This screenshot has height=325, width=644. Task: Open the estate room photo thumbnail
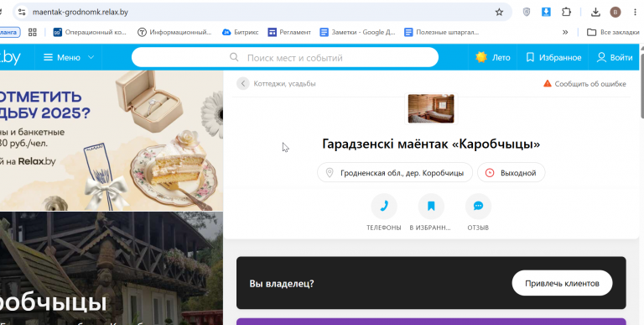click(x=431, y=108)
